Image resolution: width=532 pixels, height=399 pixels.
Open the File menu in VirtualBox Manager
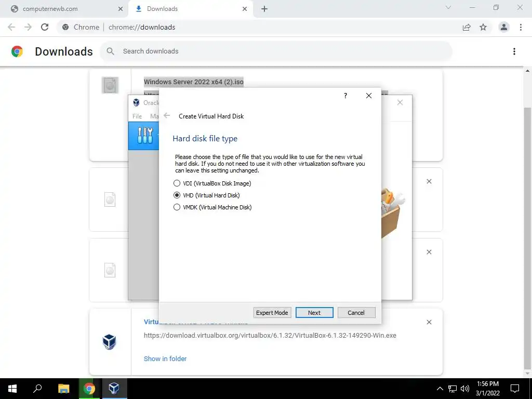[x=137, y=116]
